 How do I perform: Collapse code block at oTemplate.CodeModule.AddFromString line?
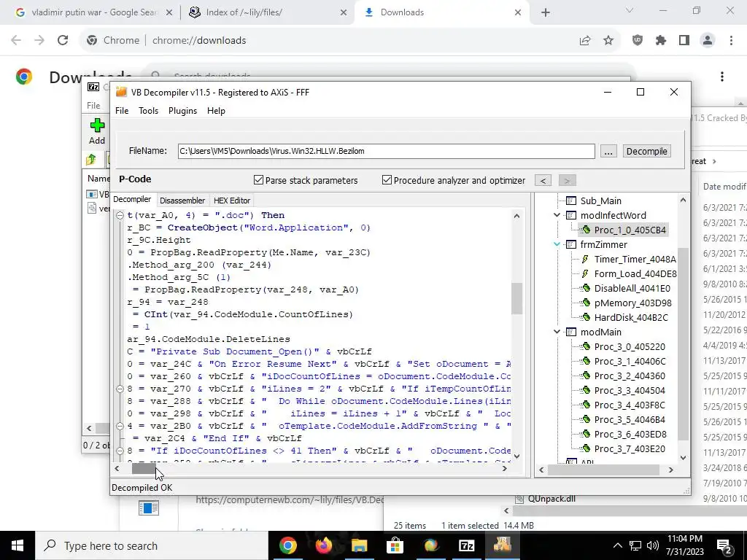click(120, 426)
